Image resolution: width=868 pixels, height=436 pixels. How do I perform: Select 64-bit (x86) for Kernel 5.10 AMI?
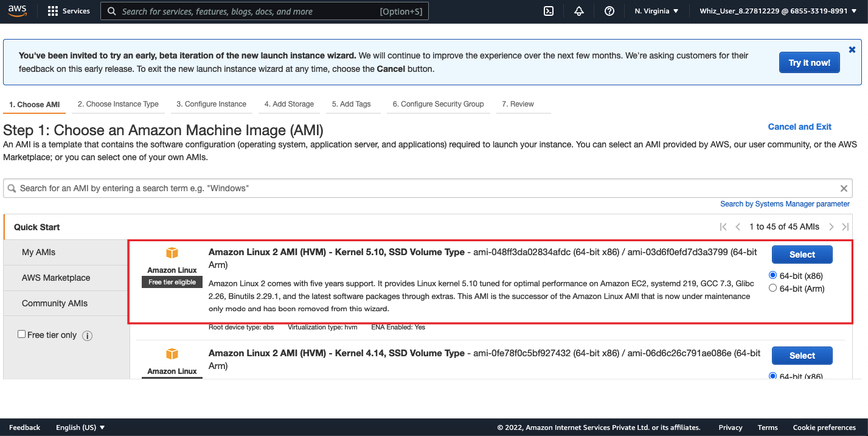[773, 275]
